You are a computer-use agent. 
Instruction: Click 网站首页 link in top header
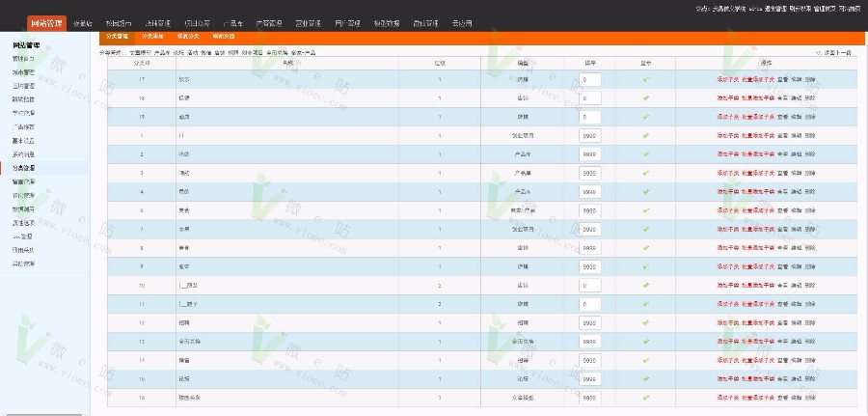coord(849,9)
